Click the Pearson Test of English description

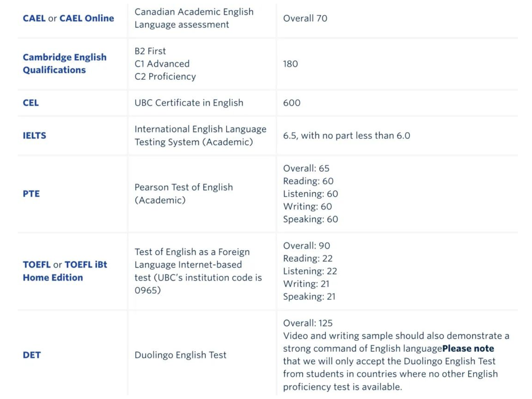tap(184, 194)
